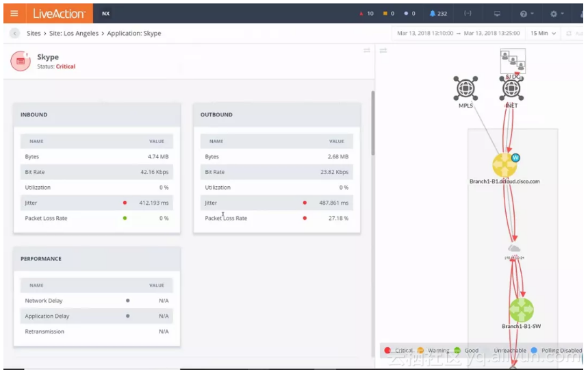Click Outbound Bytes value 2.68 MB
588x374 pixels.
point(338,156)
